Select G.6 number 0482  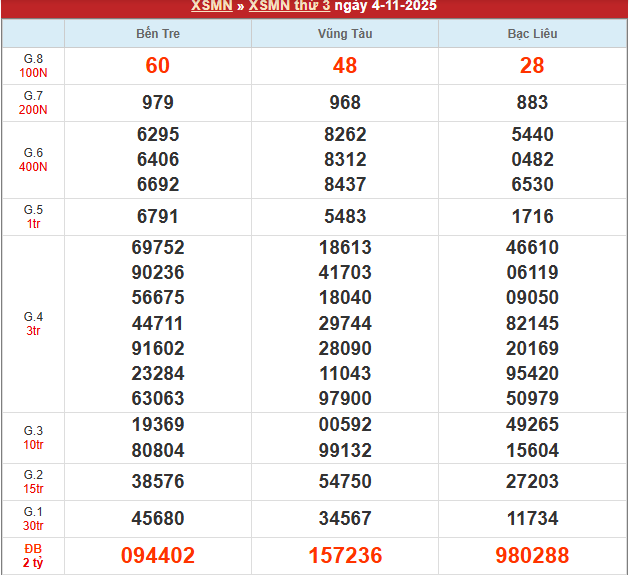[532, 159]
